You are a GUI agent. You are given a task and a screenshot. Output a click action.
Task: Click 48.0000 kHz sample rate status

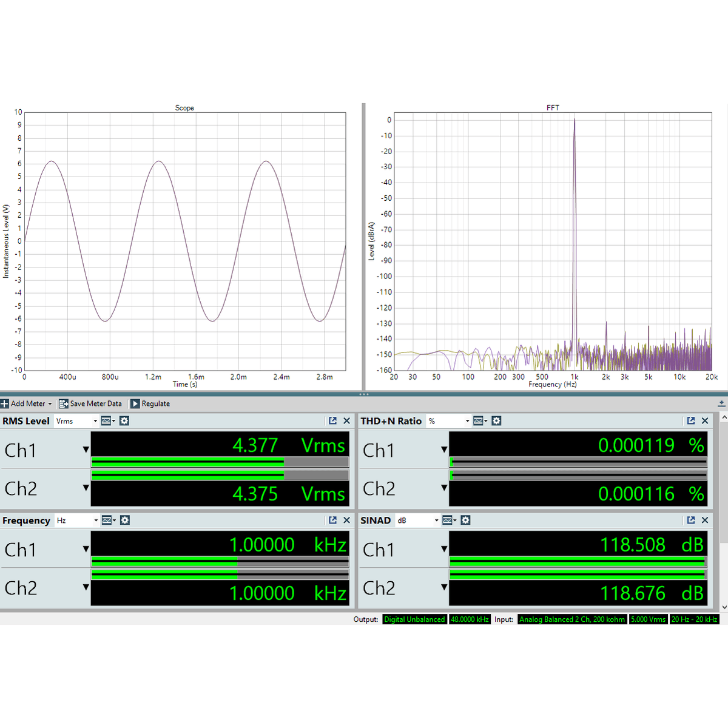coord(470,619)
